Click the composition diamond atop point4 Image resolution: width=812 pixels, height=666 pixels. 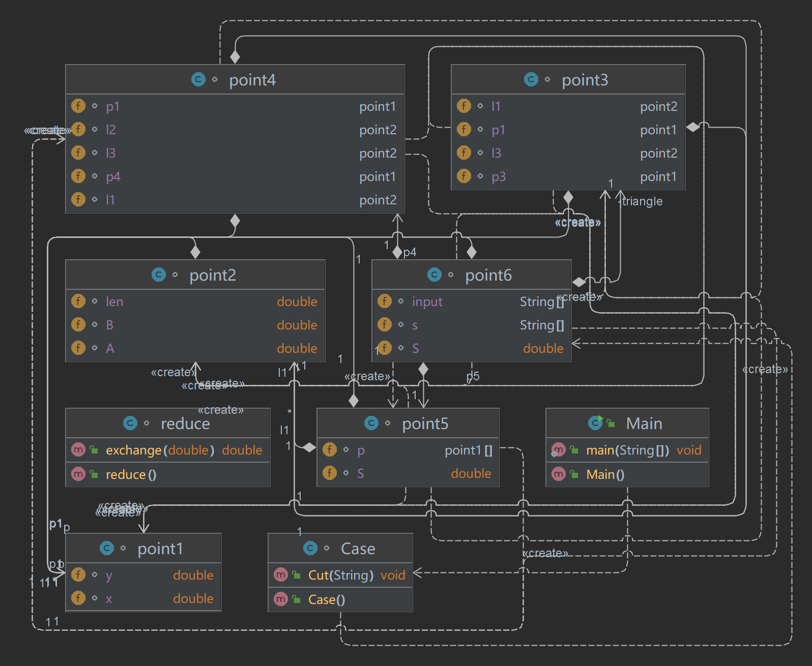[235, 56]
